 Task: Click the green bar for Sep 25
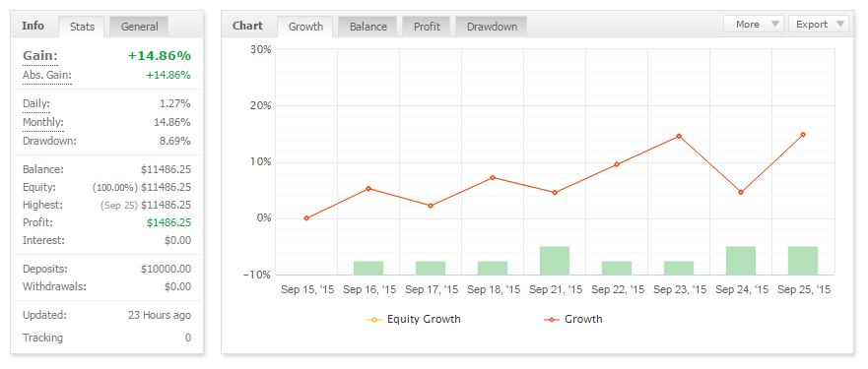(x=803, y=261)
